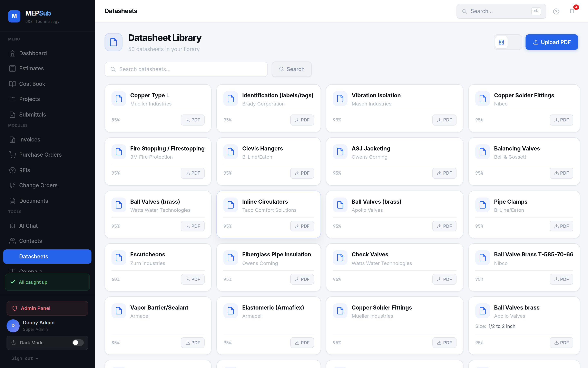The height and width of the screenshot is (368, 588).
Task: Open the help question mark icon
Action: pyautogui.click(x=556, y=11)
